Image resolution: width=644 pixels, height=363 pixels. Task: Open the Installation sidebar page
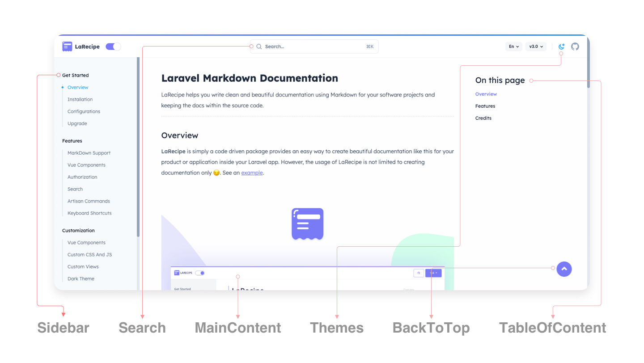[x=80, y=100]
